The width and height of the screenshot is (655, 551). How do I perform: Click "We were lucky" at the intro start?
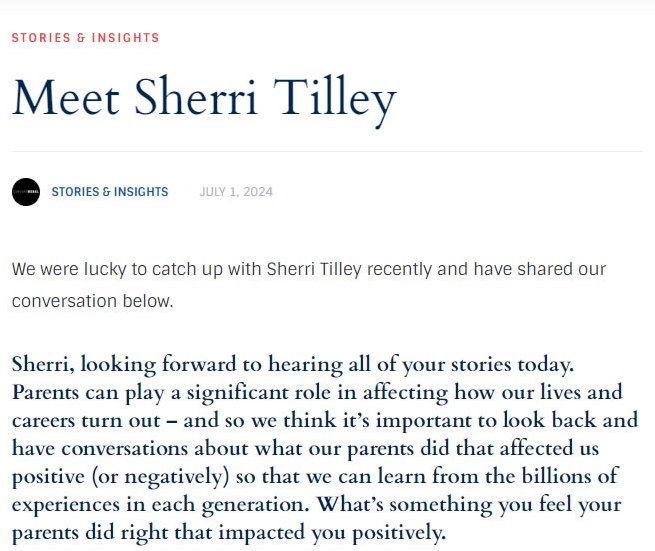62,270
